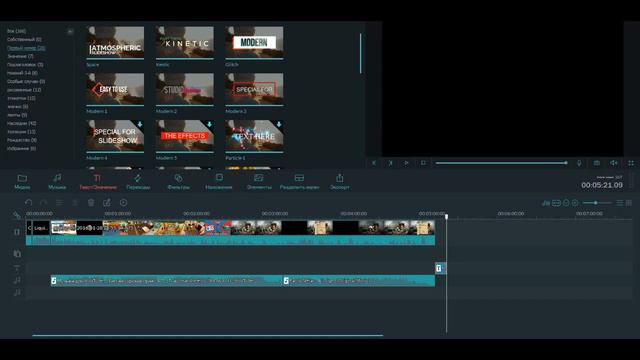Download the Text Here Particle 1 title
The width and height of the screenshot is (640, 360).
coord(279,124)
